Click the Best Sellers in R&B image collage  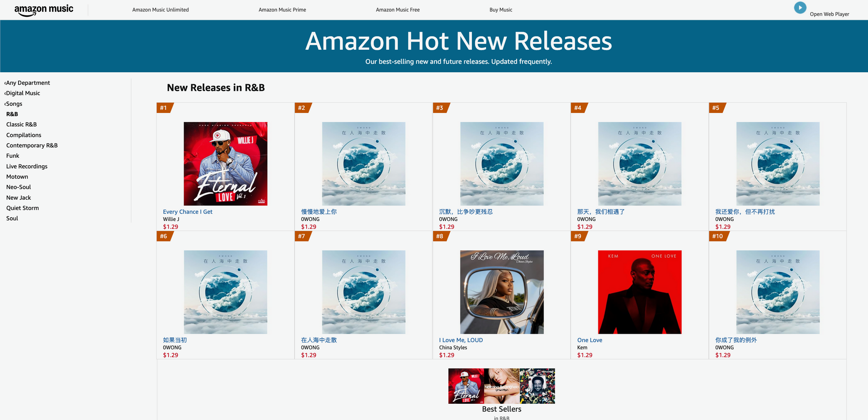point(501,386)
